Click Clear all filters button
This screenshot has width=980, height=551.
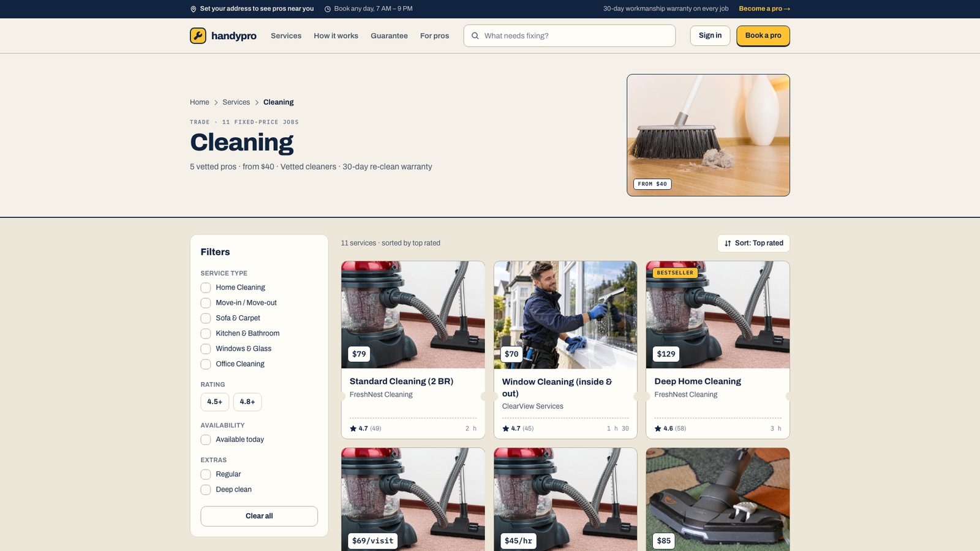point(259,516)
